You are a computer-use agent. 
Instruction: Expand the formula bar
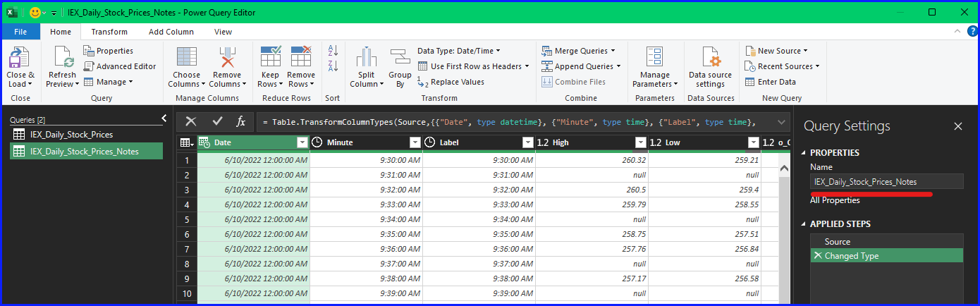tap(781, 122)
